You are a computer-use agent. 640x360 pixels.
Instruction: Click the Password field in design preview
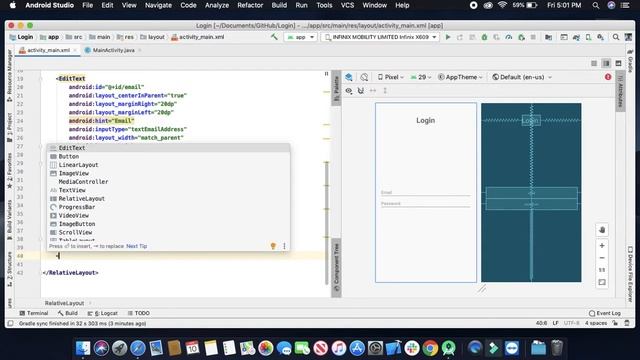pyautogui.click(x=425, y=203)
